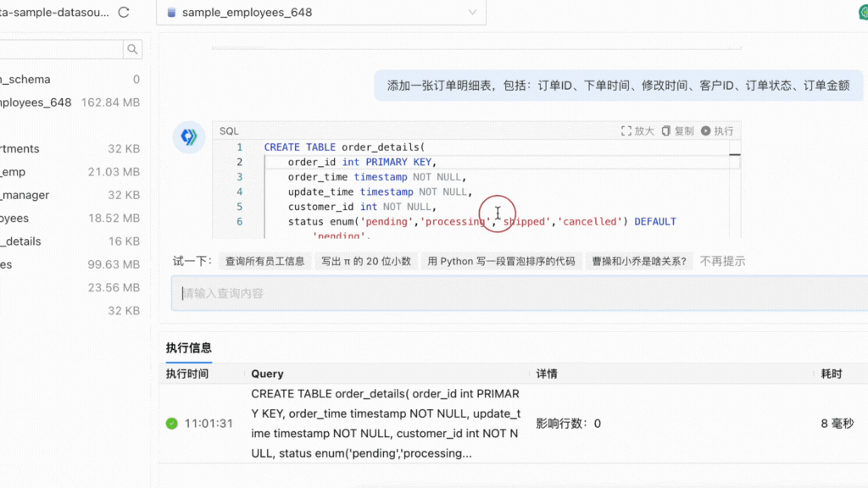Focus the 请输入查询内容 query input field

520,293
